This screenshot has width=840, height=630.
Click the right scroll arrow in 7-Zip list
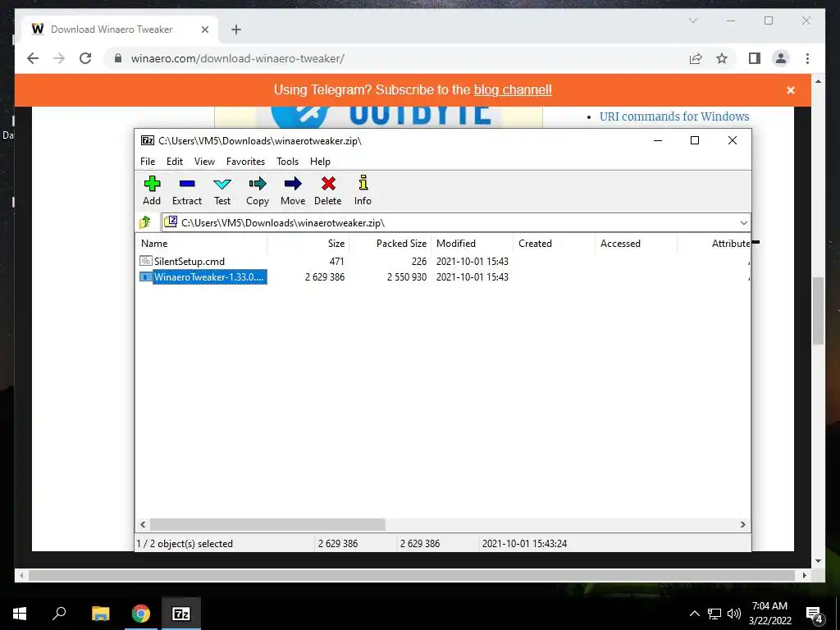743,524
